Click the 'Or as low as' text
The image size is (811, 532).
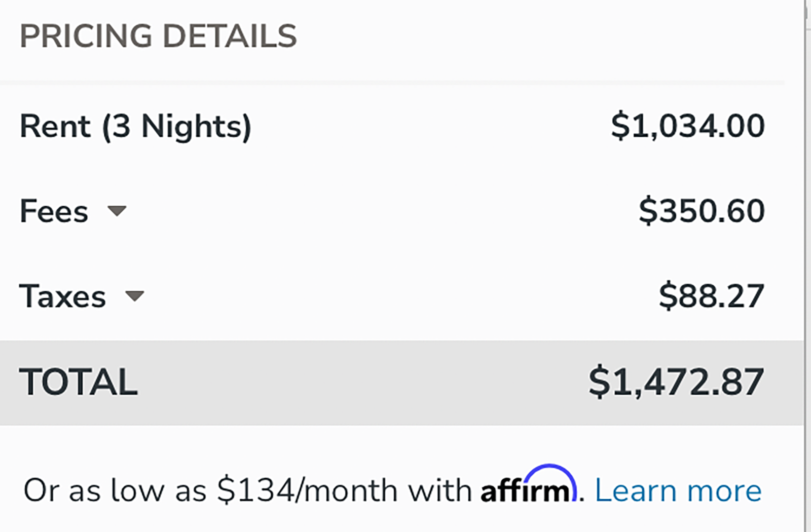115,490
